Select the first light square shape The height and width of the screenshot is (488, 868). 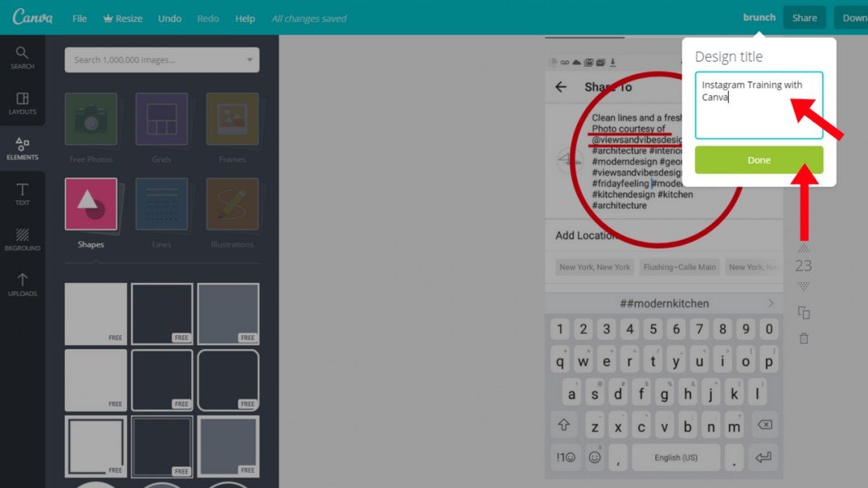pyautogui.click(x=96, y=314)
